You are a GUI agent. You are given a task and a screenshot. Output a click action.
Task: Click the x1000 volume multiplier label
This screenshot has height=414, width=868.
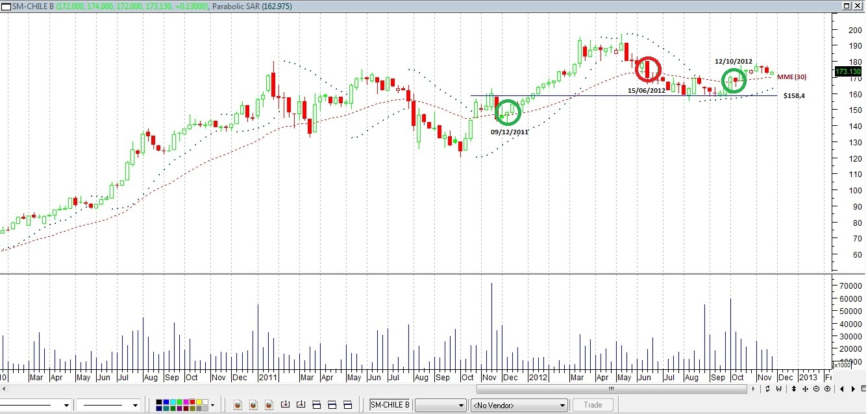click(843, 365)
